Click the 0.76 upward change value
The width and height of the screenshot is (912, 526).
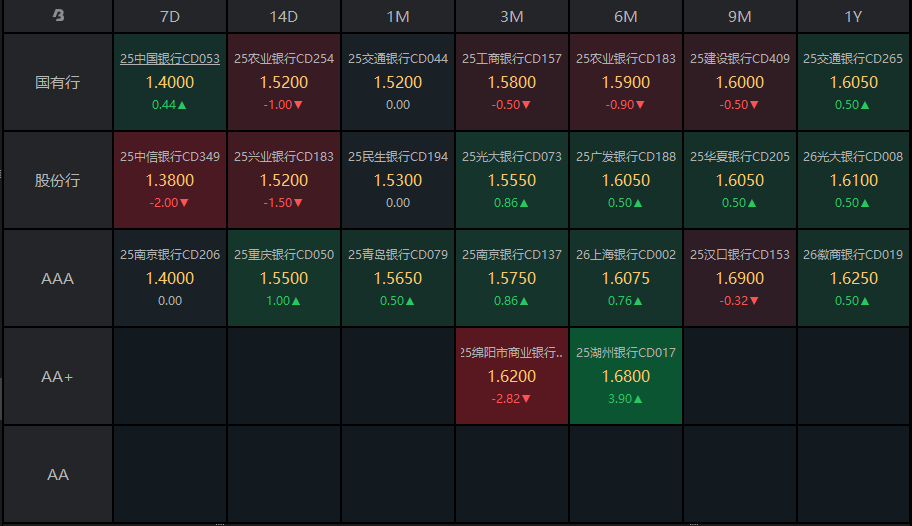pos(625,301)
